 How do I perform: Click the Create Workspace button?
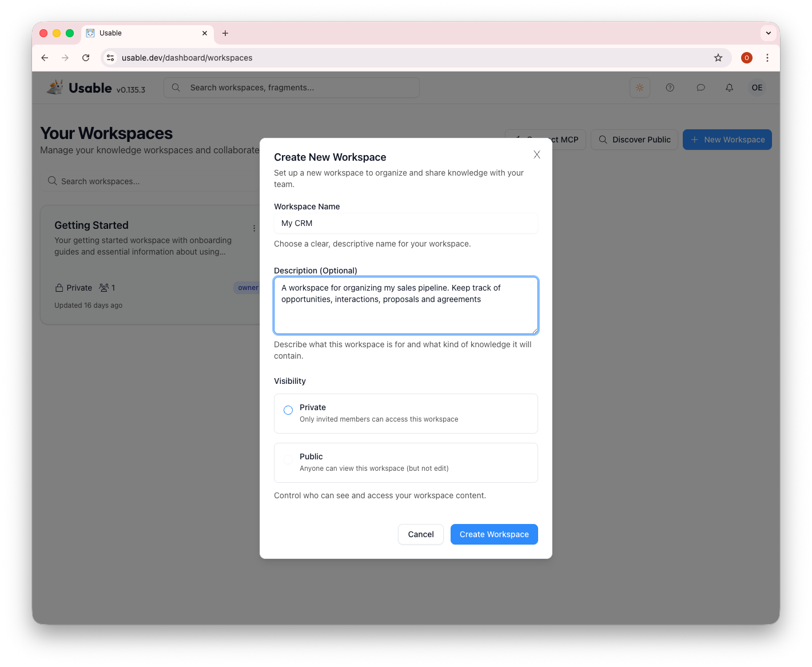pos(493,534)
